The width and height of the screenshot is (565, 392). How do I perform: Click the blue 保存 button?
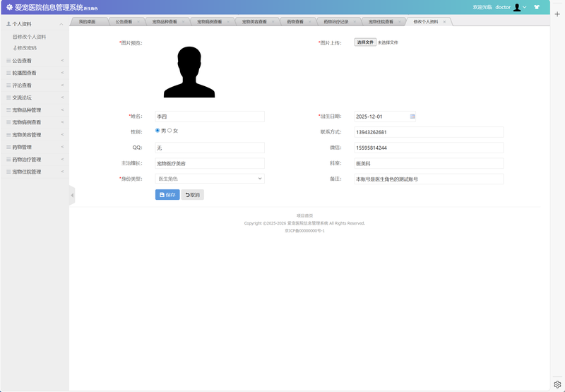pos(167,195)
